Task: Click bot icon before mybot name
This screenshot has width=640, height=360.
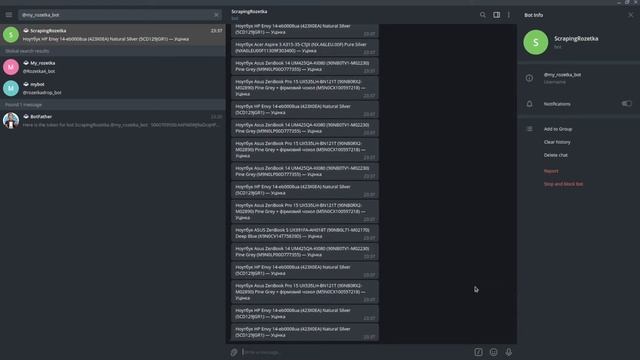Action: (x=26, y=84)
